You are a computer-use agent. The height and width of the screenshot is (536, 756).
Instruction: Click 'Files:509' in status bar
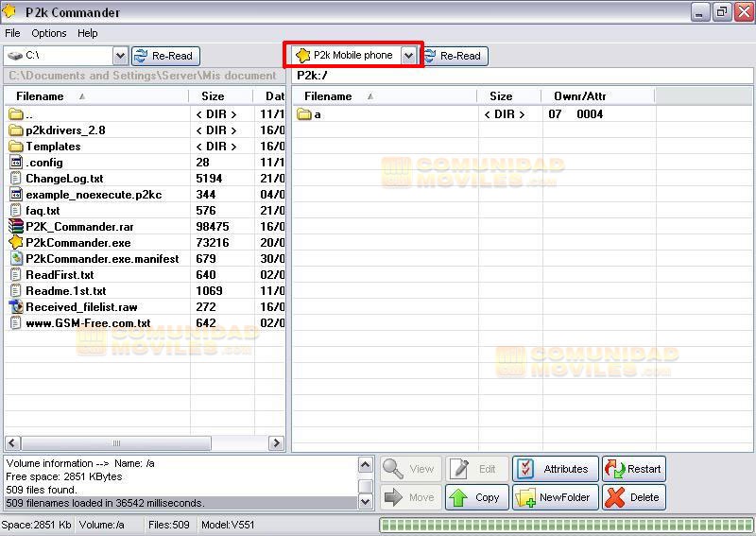point(169,525)
